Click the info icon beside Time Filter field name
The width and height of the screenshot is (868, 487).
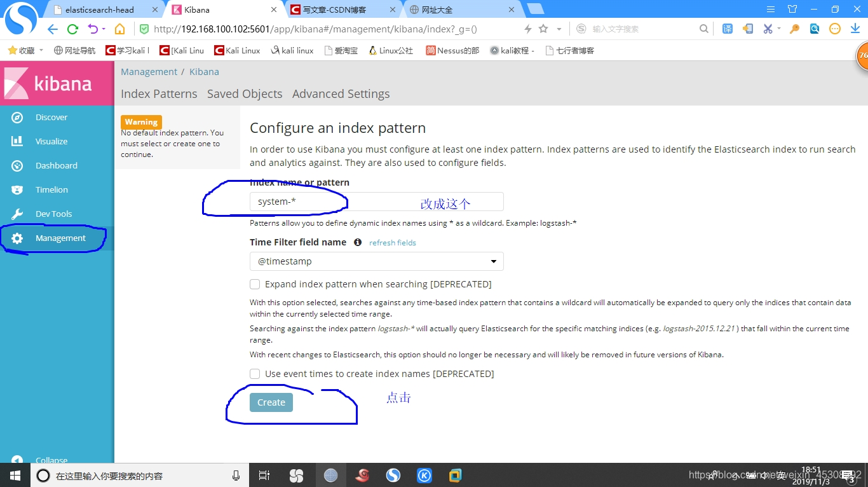[x=358, y=242]
